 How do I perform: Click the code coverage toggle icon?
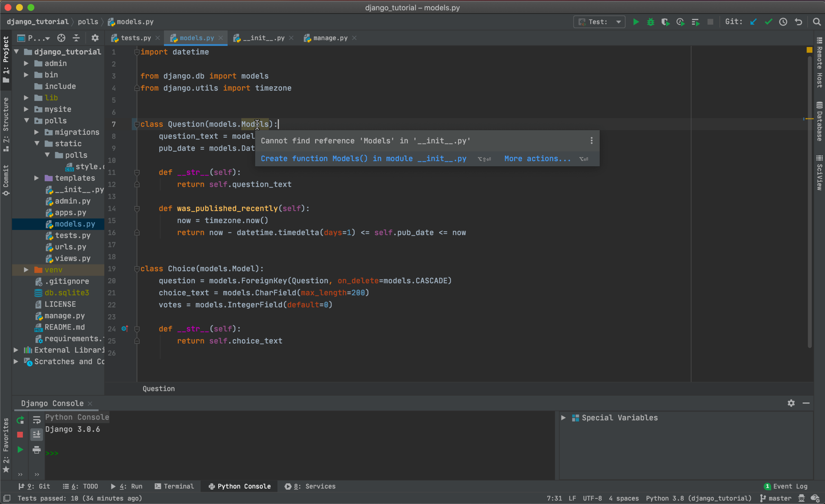[x=665, y=22]
